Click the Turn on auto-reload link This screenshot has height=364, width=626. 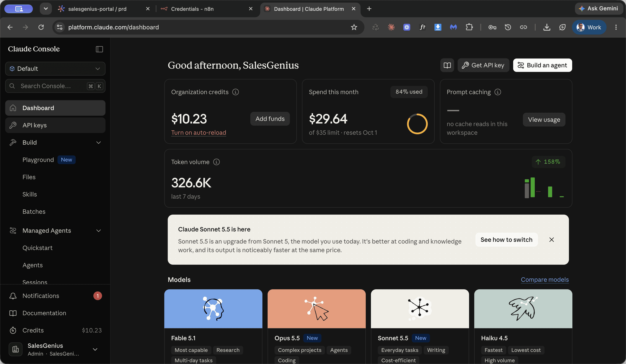pyautogui.click(x=198, y=133)
